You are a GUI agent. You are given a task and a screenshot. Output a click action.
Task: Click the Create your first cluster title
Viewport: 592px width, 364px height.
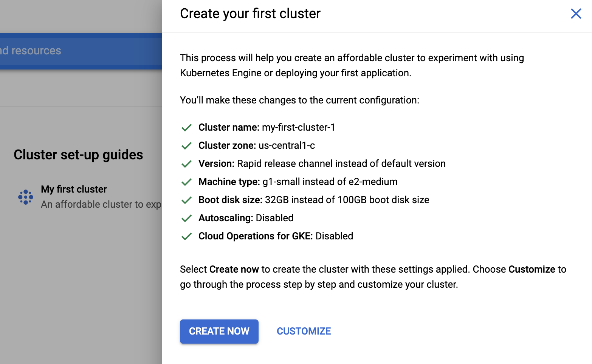(250, 14)
